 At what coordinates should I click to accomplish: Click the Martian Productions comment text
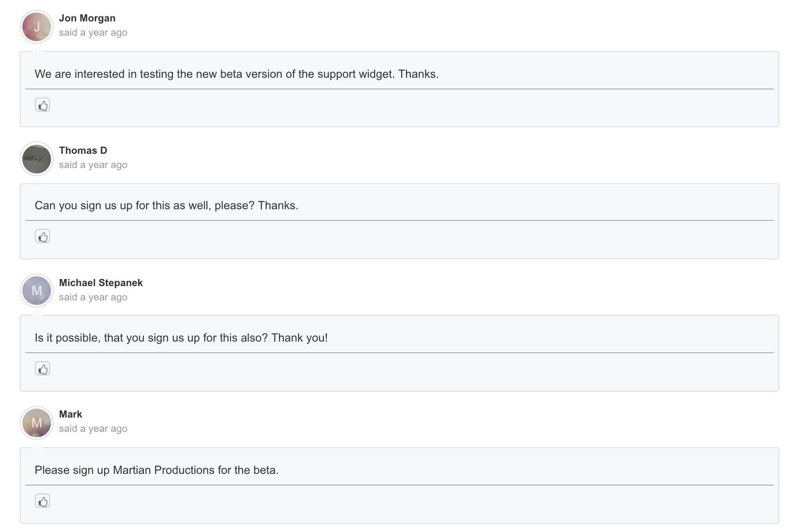[156, 470]
